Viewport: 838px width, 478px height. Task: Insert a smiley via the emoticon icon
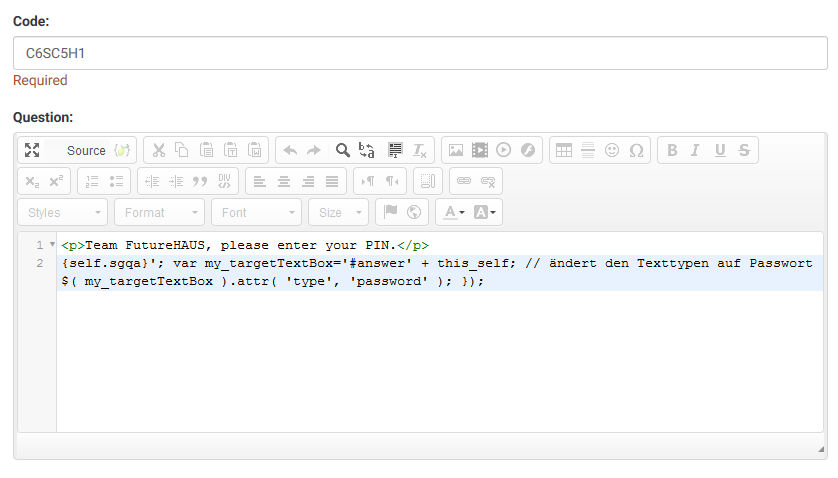click(612, 150)
